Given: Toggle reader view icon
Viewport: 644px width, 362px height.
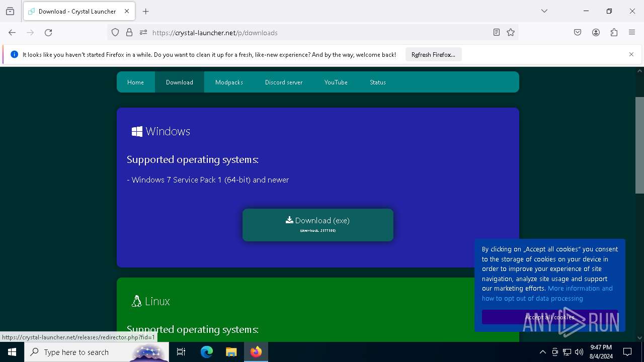Looking at the screenshot, I should [x=497, y=33].
